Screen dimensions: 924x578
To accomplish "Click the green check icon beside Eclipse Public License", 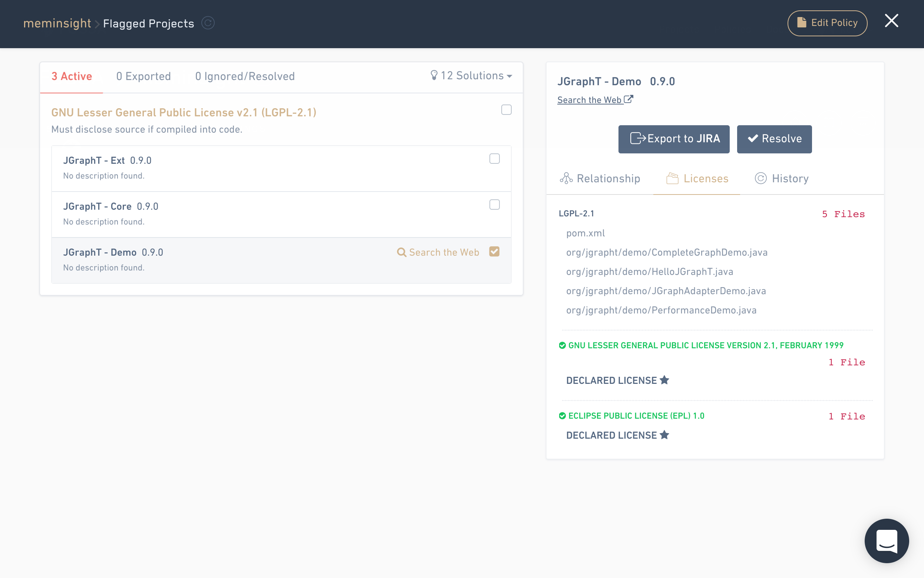I will coord(562,416).
